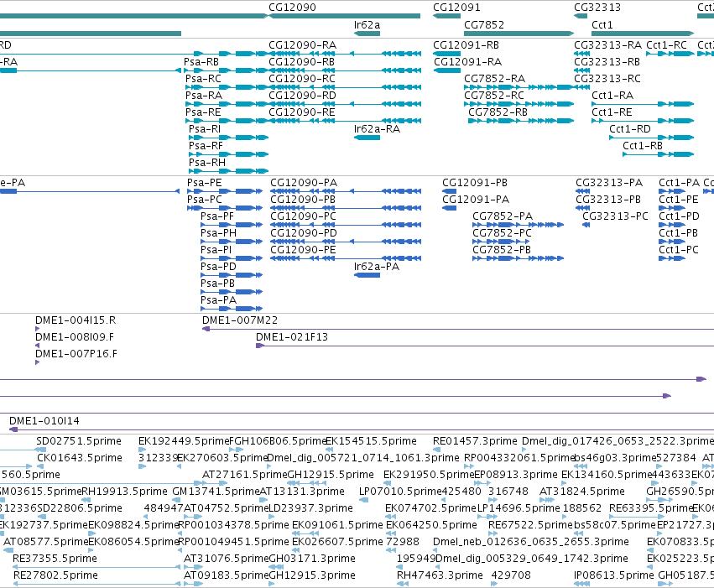The width and height of the screenshot is (714, 588).
Task: Click BAC clone DME1-007M22
Action: (240, 320)
